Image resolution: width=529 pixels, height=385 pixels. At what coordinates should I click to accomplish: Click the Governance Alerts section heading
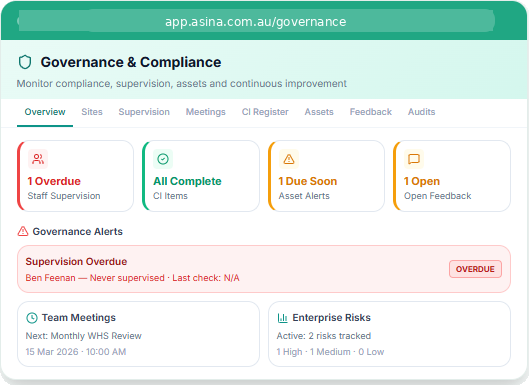(x=78, y=231)
